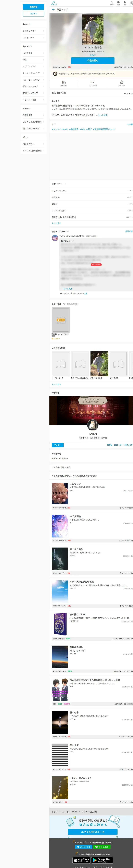Image resolution: width=133 pixels, height=868 pixels.
Task: Go back using the arrow beside 作品トップ
Action: (x=53, y=10)
